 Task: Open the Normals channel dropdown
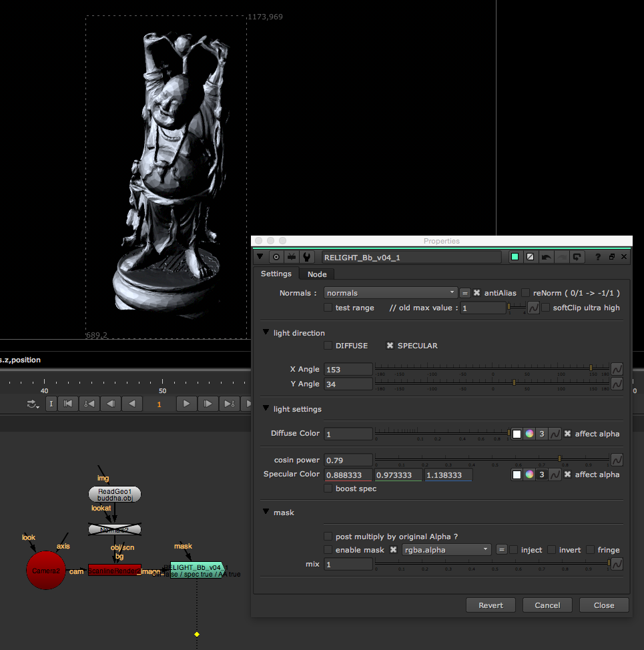(x=390, y=293)
